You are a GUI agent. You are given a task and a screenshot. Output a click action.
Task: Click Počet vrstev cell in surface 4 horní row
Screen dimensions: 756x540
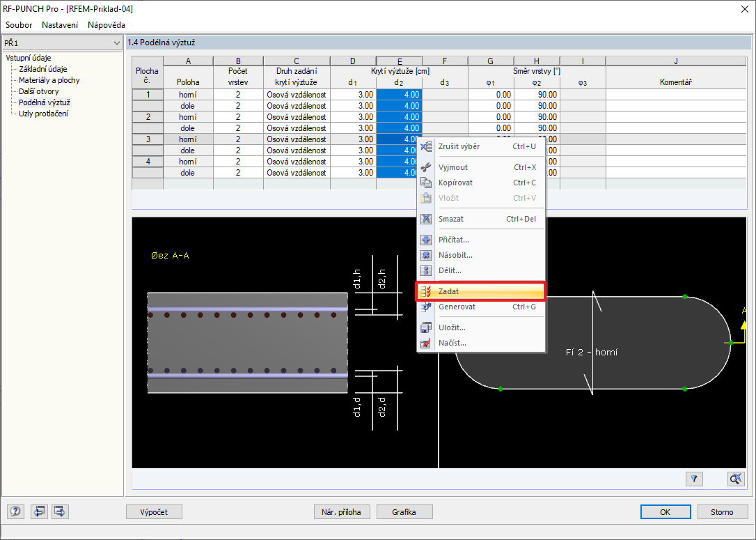238,161
